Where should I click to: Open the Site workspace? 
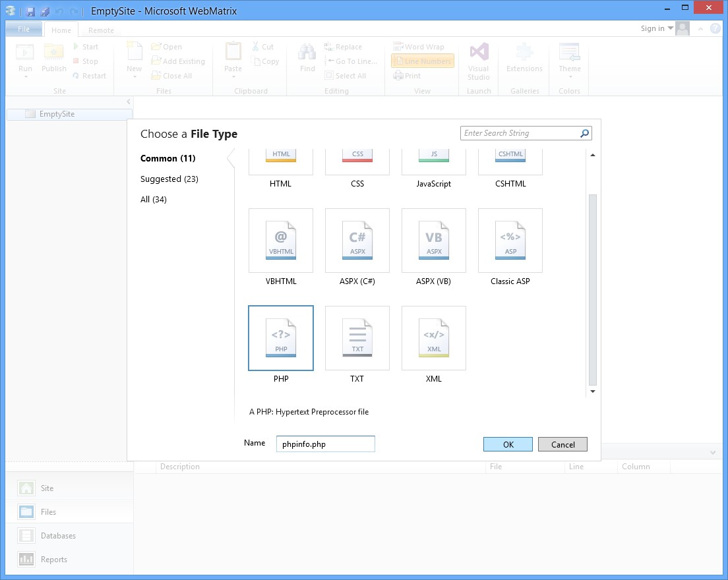pos(70,488)
